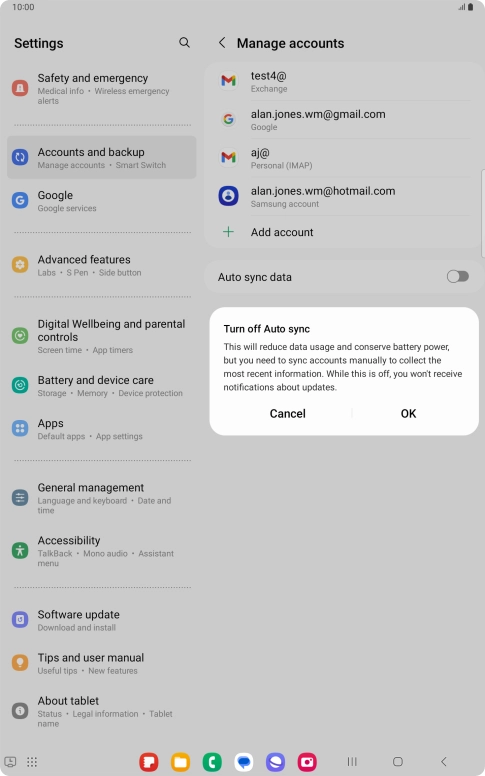
Task: Confirm turning off Auto sync with OK
Action: (408, 413)
